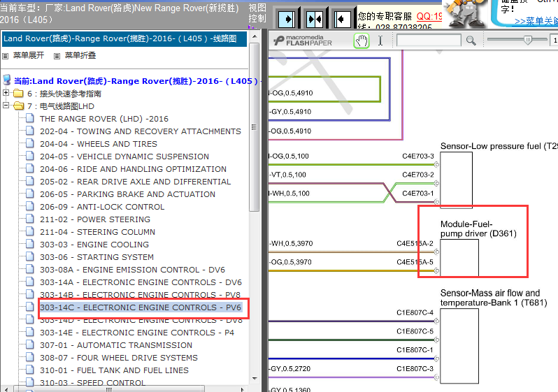This screenshot has height=392, width=558.
Task: Click page icon of 303-06 Starting System
Action: 30,256
